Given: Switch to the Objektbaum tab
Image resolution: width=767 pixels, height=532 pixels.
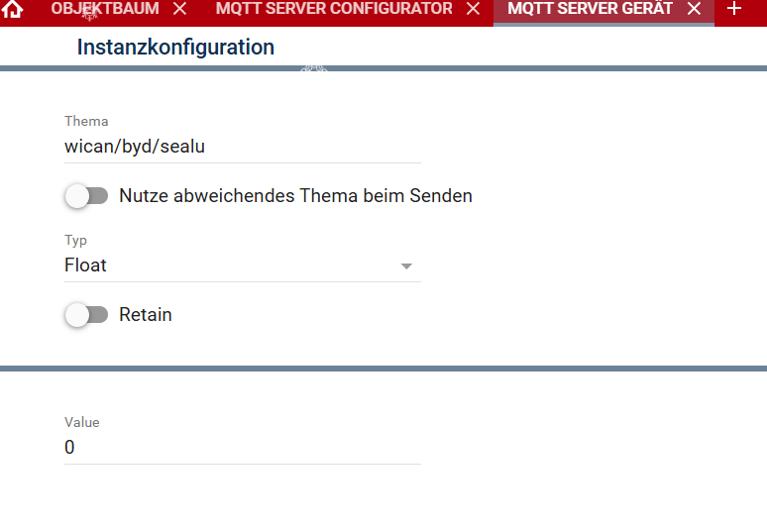Looking at the screenshot, I should (105, 8).
